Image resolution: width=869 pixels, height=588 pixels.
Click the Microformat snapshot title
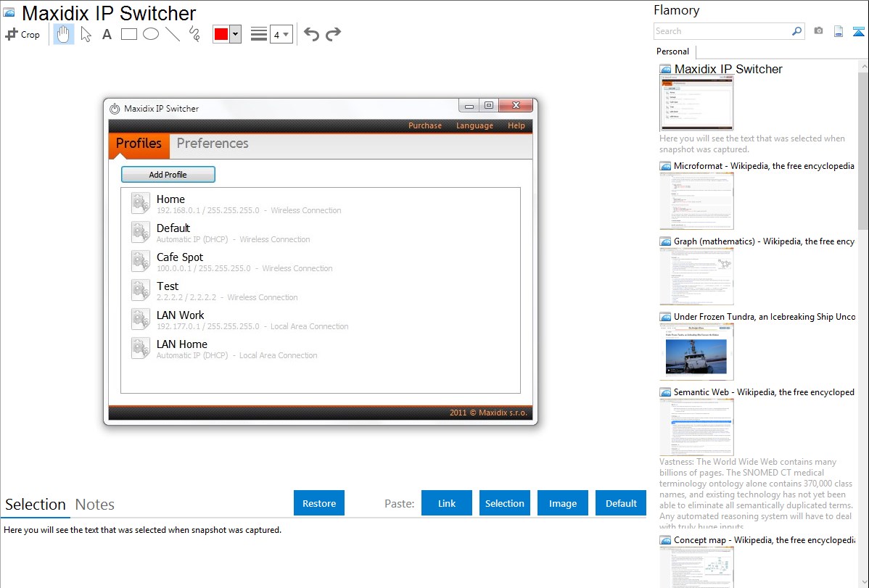coord(764,166)
